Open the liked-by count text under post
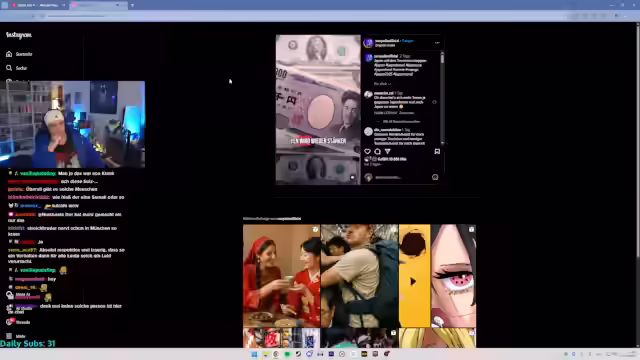Screen dimensions: 640x360 [x=392, y=159]
